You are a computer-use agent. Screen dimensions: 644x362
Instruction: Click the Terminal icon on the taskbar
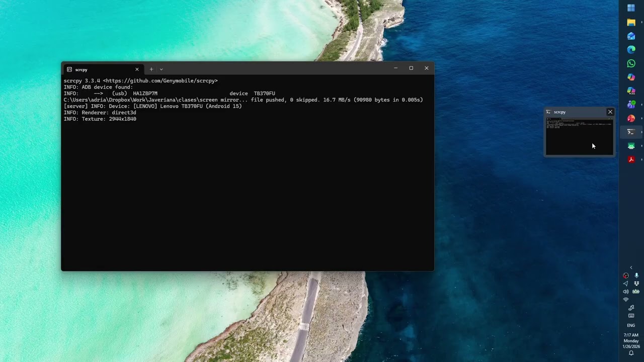[631, 132]
